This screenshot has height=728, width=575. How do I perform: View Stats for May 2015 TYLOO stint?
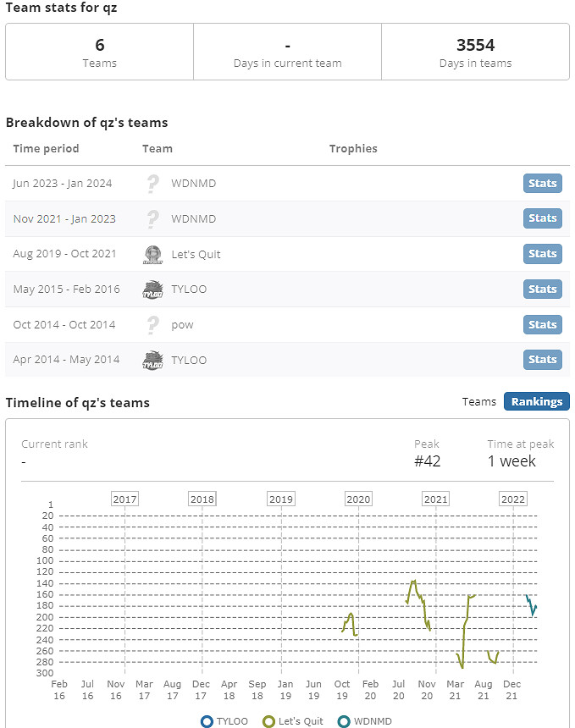542,290
